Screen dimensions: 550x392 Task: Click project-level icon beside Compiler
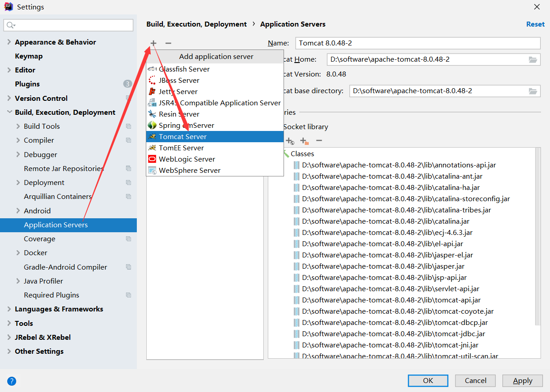pyautogui.click(x=129, y=140)
